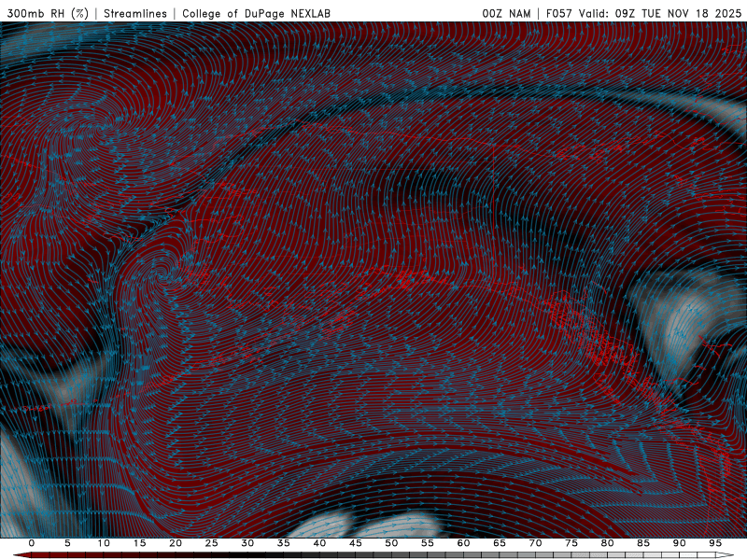Viewport: 747px width, 560px height.
Task: Click the colorbar label "65"
Action: click(500, 543)
